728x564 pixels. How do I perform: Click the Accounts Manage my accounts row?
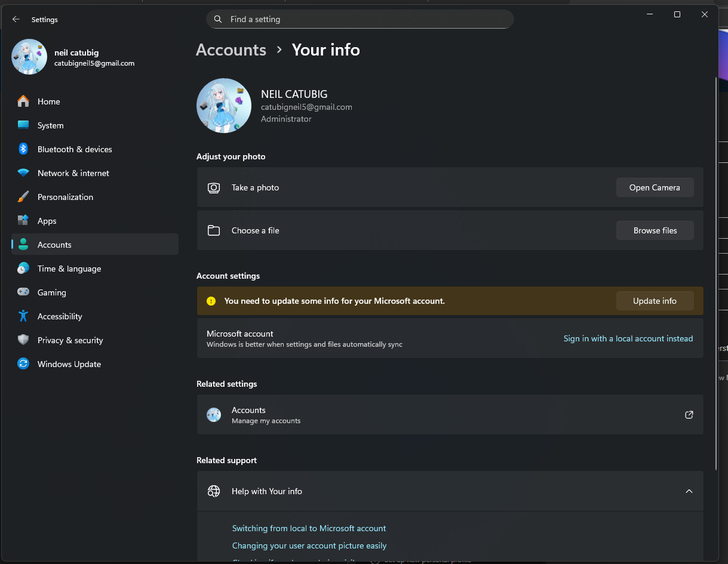pyautogui.click(x=450, y=415)
